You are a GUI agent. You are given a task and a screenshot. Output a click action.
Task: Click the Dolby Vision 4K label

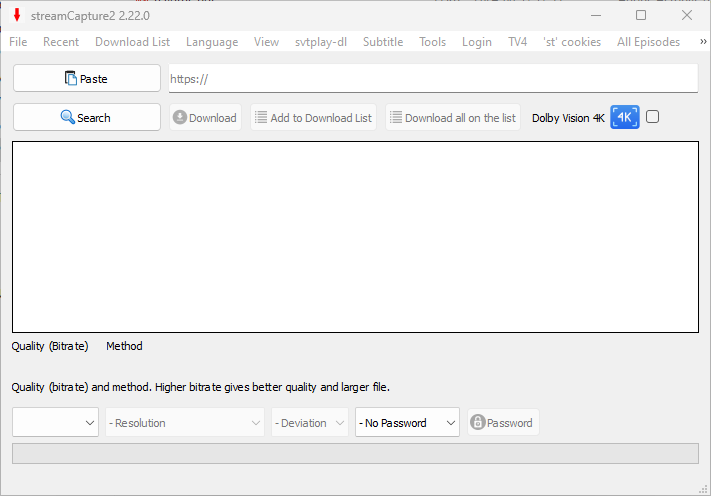(568, 118)
